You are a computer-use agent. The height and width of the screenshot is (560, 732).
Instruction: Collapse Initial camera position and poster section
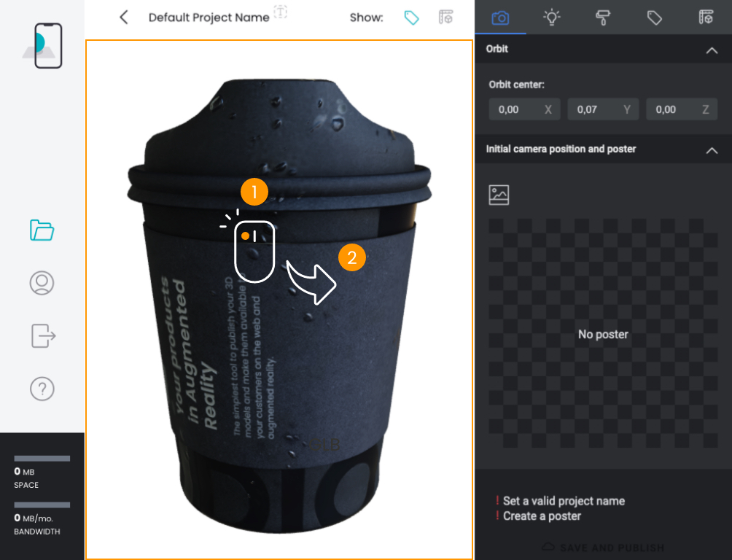(x=712, y=149)
